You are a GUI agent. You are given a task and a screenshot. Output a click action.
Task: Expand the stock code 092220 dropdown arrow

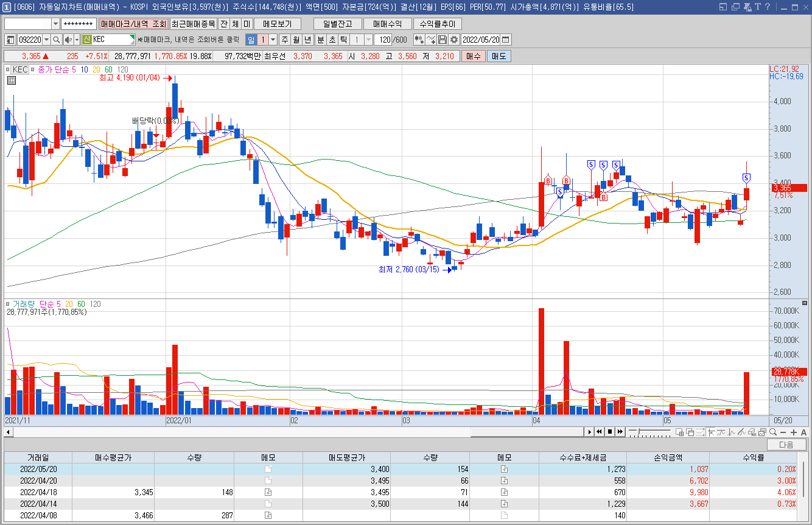point(46,40)
